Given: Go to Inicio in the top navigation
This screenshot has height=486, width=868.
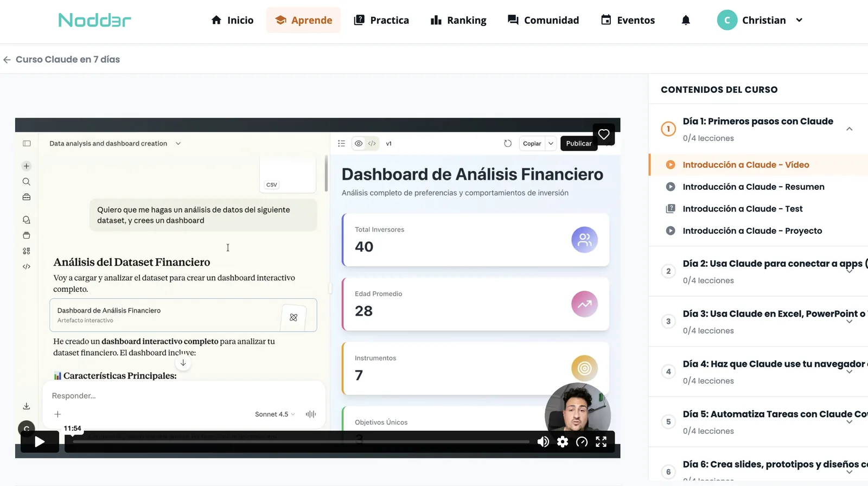Looking at the screenshot, I should pos(232,20).
